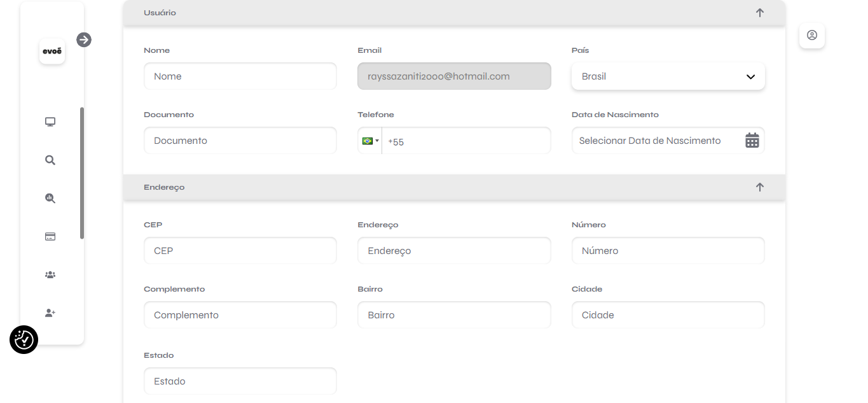Open the phone country flag selector

[370, 141]
